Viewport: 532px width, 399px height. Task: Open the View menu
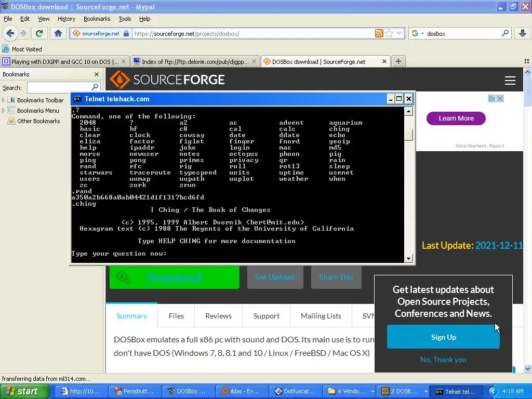pos(44,19)
